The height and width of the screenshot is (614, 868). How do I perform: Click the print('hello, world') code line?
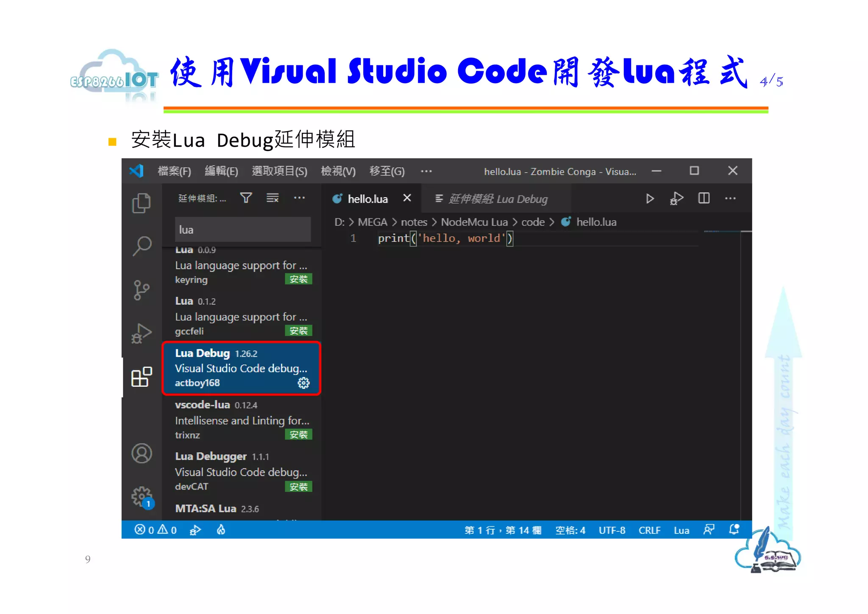click(x=445, y=238)
